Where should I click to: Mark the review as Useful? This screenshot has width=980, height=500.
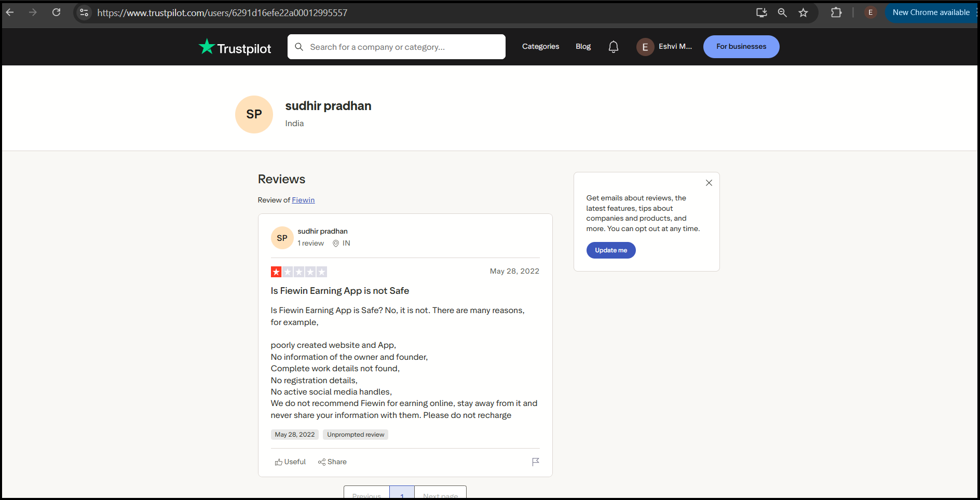[290, 462]
